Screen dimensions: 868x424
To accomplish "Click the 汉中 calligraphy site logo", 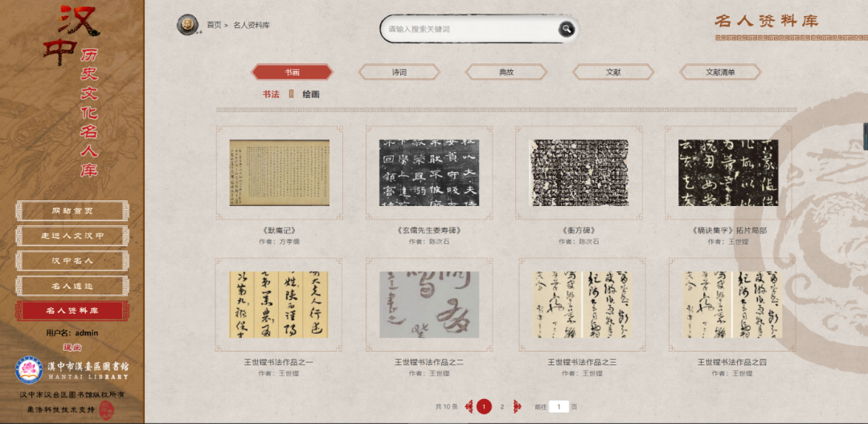I will (x=72, y=35).
